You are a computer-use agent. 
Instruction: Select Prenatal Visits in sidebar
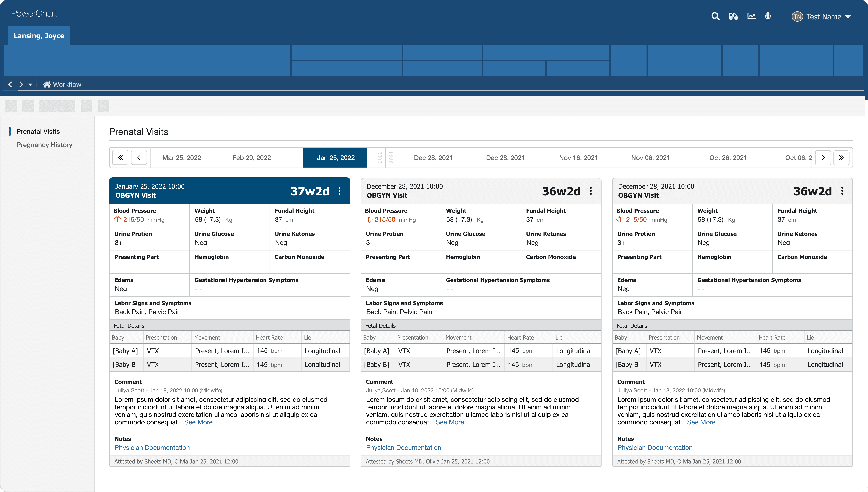tap(38, 131)
